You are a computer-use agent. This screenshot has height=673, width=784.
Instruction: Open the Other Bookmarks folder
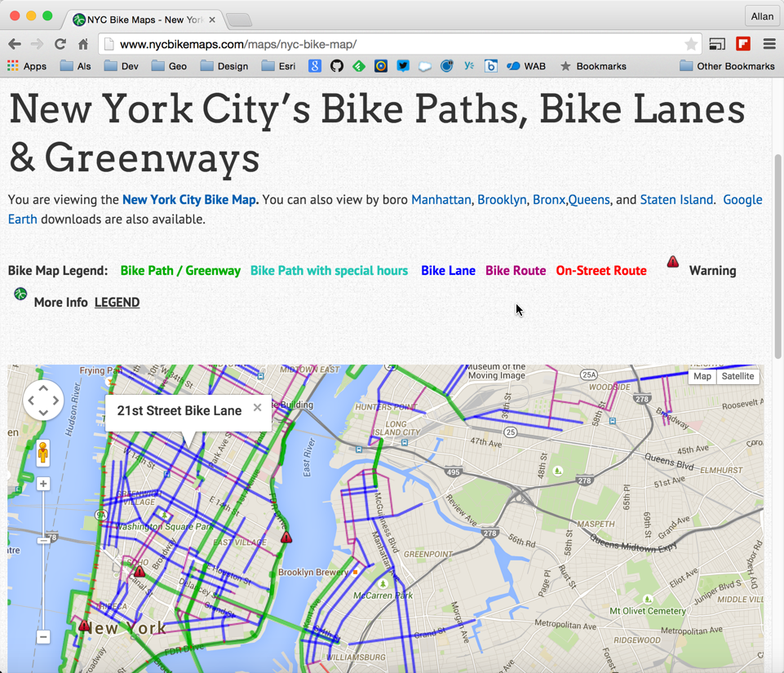coord(728,66)
